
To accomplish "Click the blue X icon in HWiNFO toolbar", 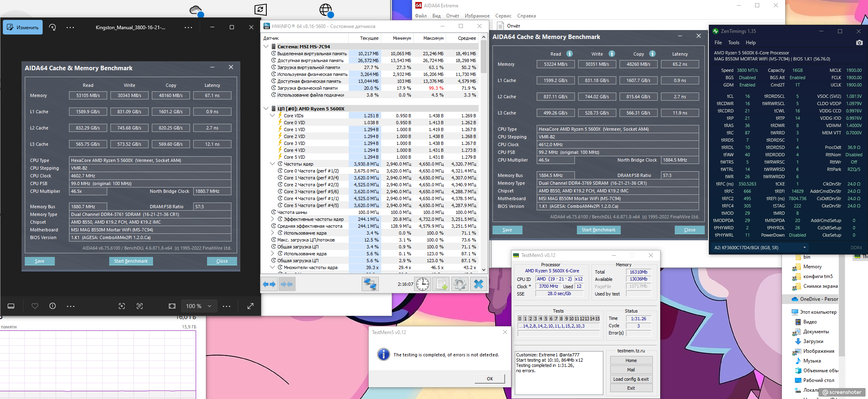I will [479, 284].
